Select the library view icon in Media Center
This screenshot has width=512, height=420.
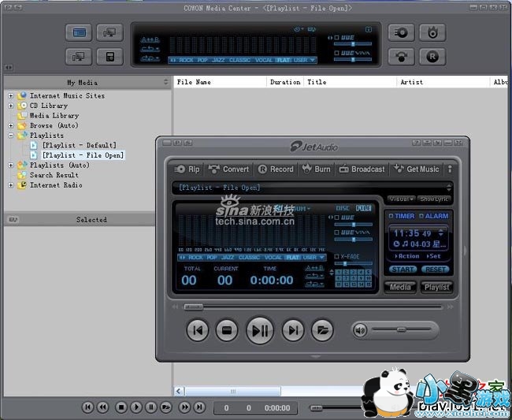pyautogui.click(x=79, y=32)
